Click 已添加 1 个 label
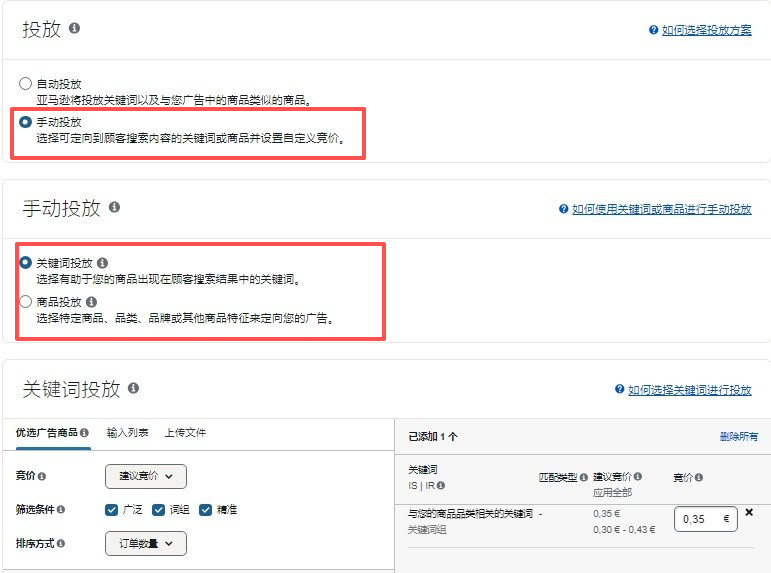 [433, 437]
